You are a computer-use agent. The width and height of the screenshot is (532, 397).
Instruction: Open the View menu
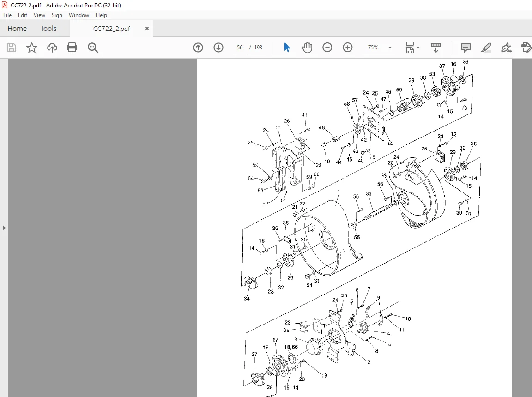coord(39,15)
